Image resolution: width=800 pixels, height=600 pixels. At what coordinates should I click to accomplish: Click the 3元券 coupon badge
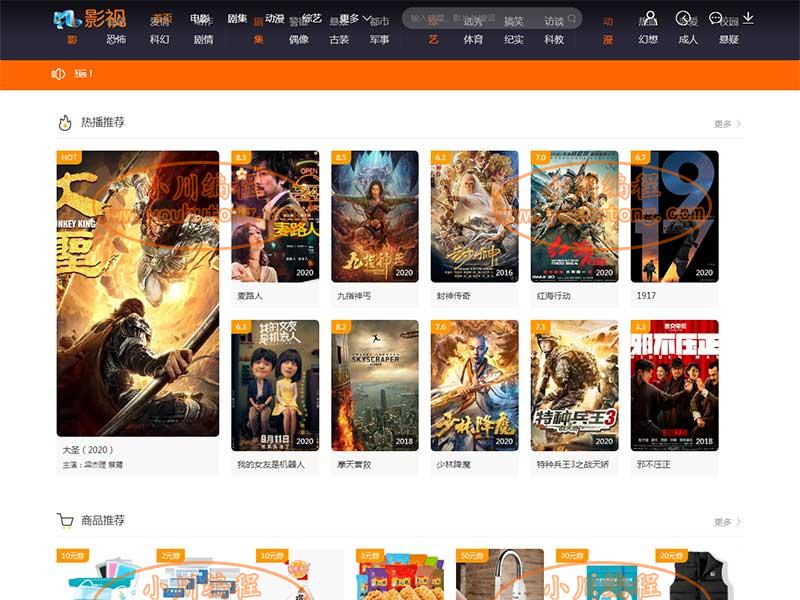coord(370,556)
